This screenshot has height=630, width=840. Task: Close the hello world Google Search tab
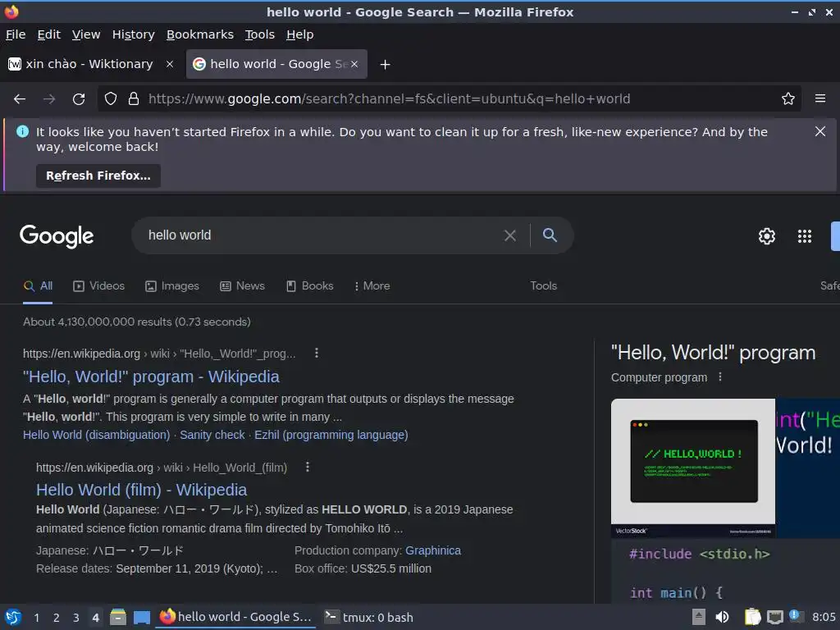(354, 64)
